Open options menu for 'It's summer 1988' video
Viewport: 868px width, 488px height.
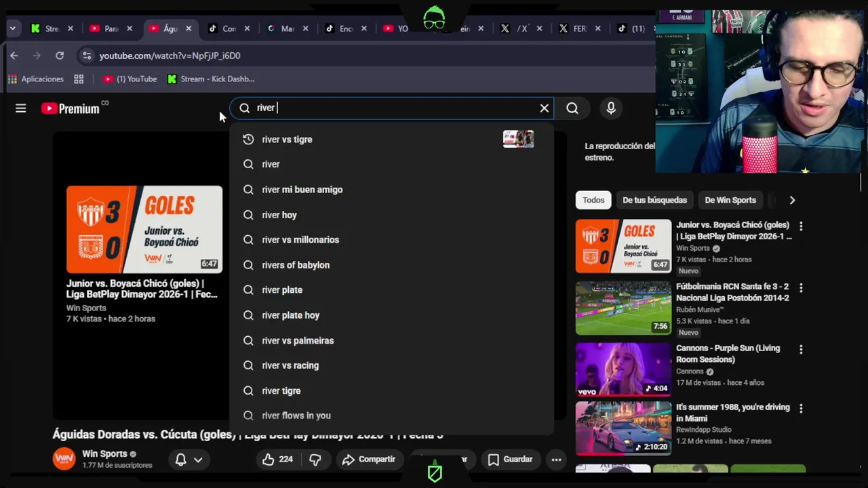[x=801, y=409]
